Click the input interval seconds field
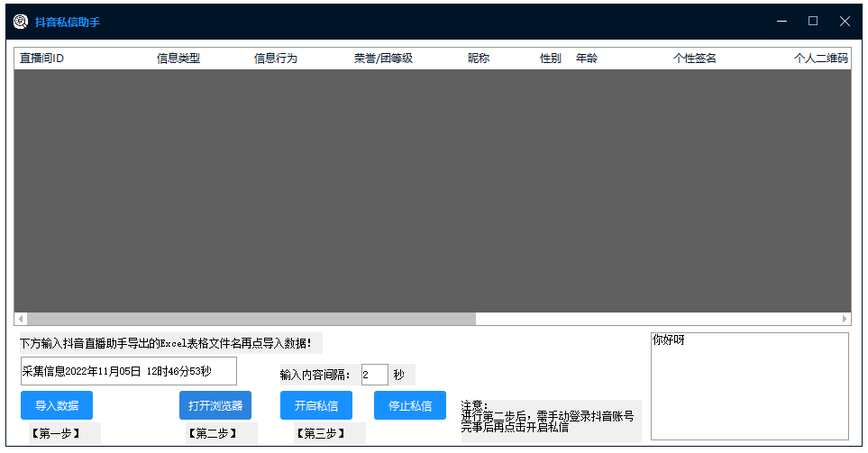Image resolution: width=868 pixels, height=453 pixels. pyautogui.click(x=374, y=375)
